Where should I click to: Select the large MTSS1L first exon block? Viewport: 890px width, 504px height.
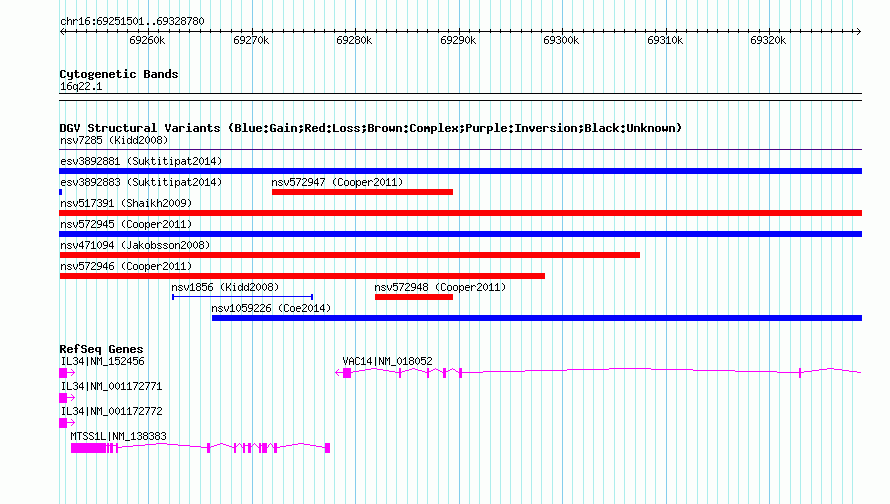pyautogui.click(x=89, y=448)
